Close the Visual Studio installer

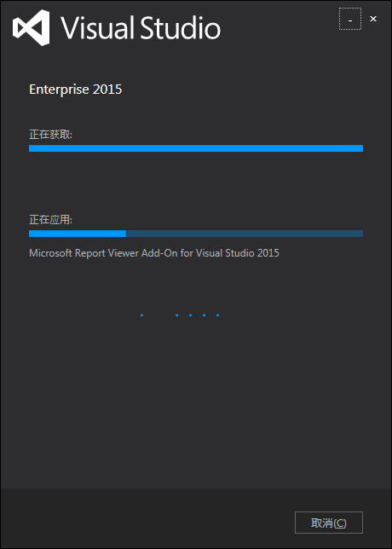[373, 19]
